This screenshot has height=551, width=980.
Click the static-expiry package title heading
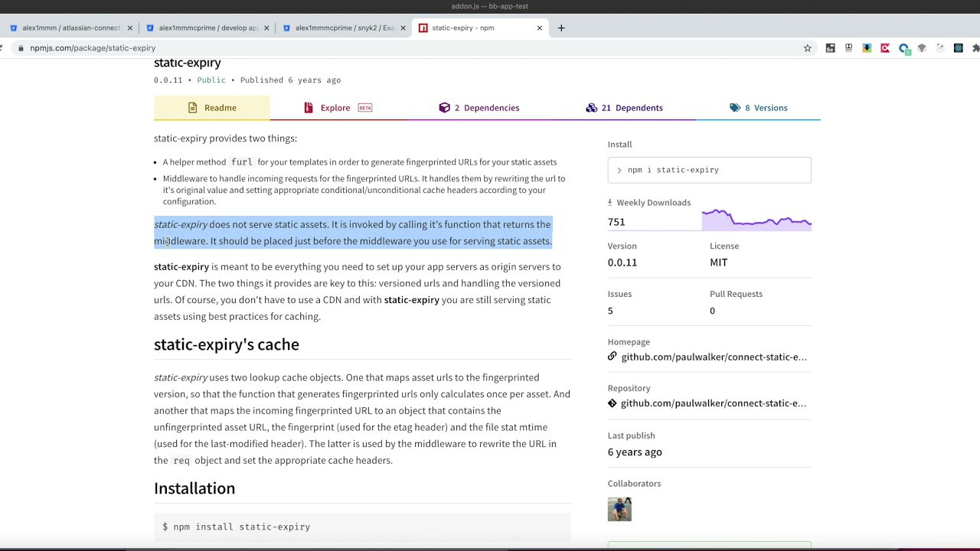click(188, 63)
